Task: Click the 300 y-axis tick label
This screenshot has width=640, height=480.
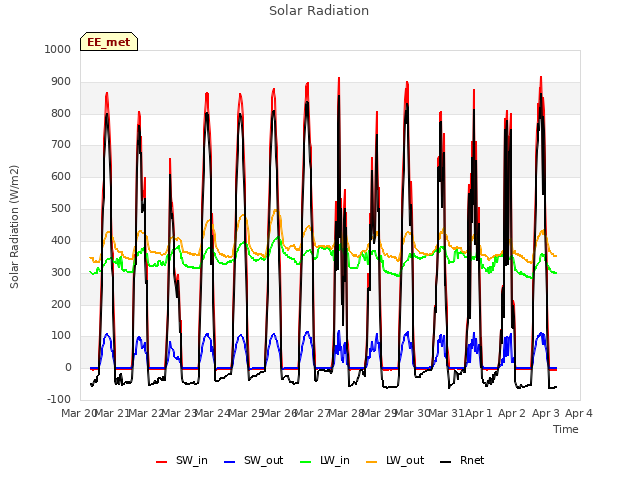Action: [61, 272]
